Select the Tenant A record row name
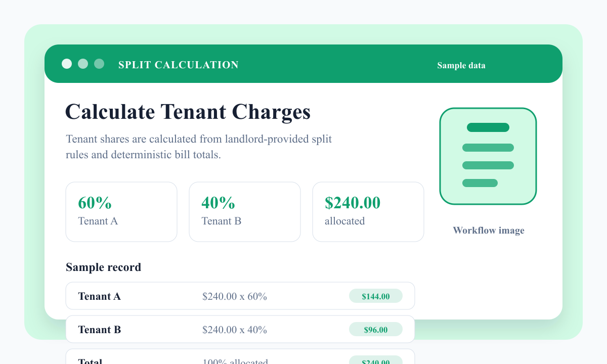 99,296
